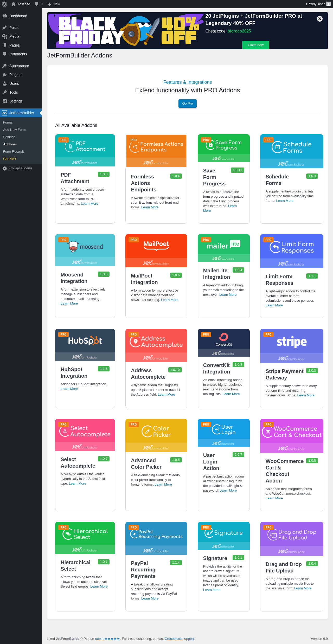Click the Settings sliders icon in the sidebar
The height and width of the screenshot is (644, 333).
pos(5,101)
